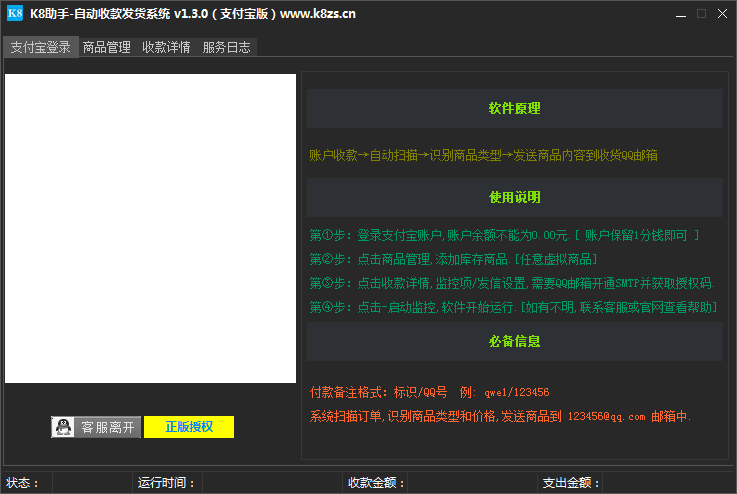Open the 收款详情 tab
737x494 pixels.
click(x=166, y=47)
